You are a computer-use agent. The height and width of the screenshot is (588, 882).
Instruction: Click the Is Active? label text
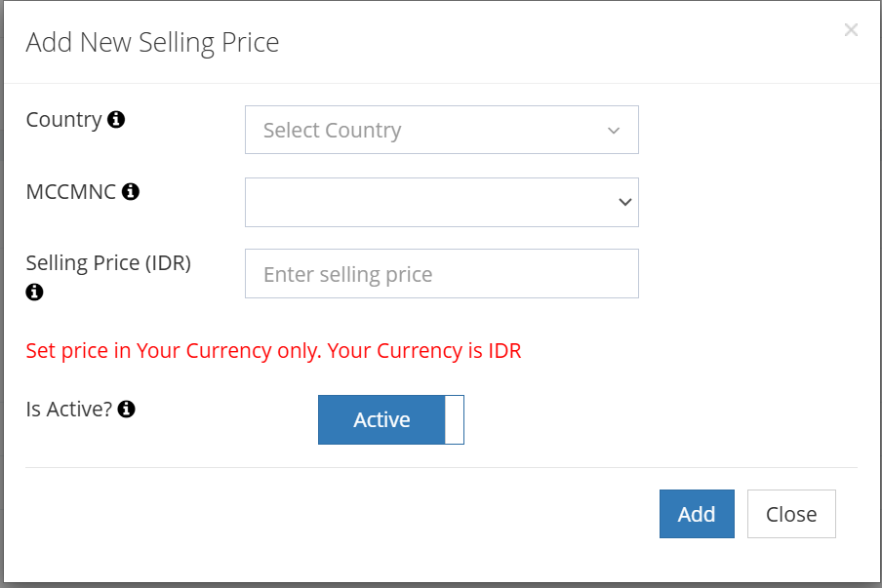(68, 410)
